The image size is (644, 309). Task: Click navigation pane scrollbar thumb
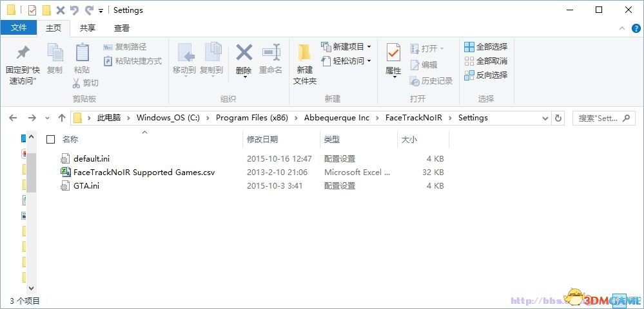coord(31,173)
